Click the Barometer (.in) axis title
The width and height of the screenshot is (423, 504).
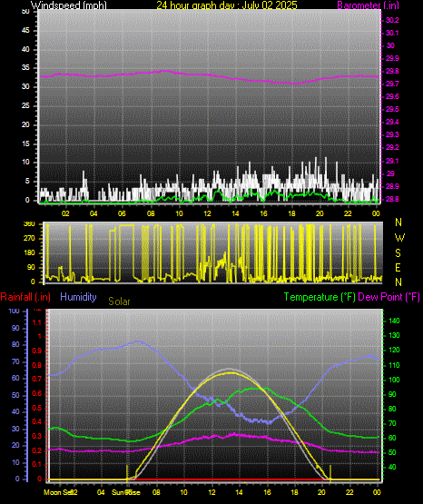pos(368,5)
